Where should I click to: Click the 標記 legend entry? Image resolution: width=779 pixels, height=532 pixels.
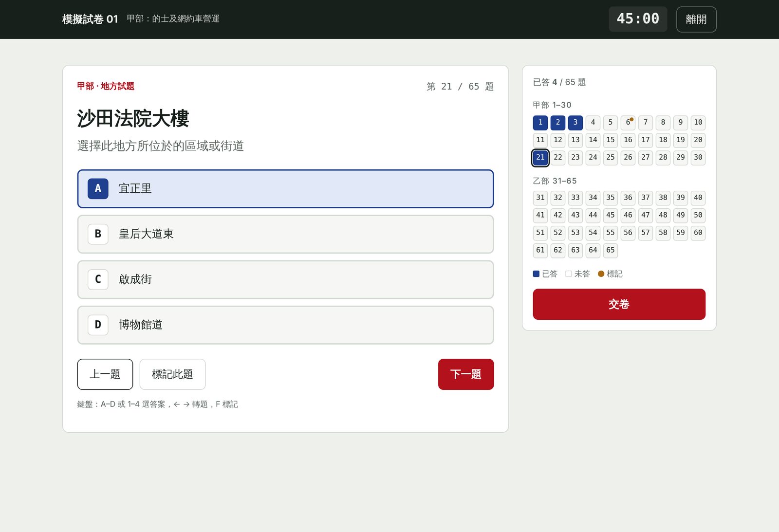(x=610, y=274)
